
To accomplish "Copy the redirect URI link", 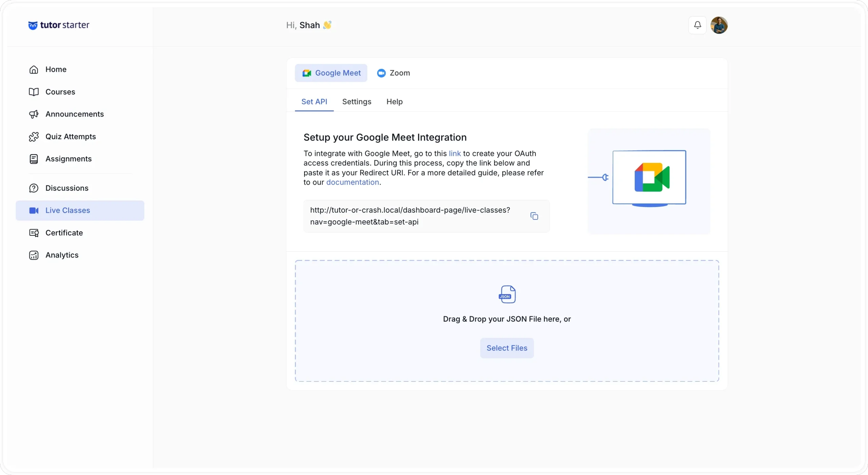I will (534, 216).
